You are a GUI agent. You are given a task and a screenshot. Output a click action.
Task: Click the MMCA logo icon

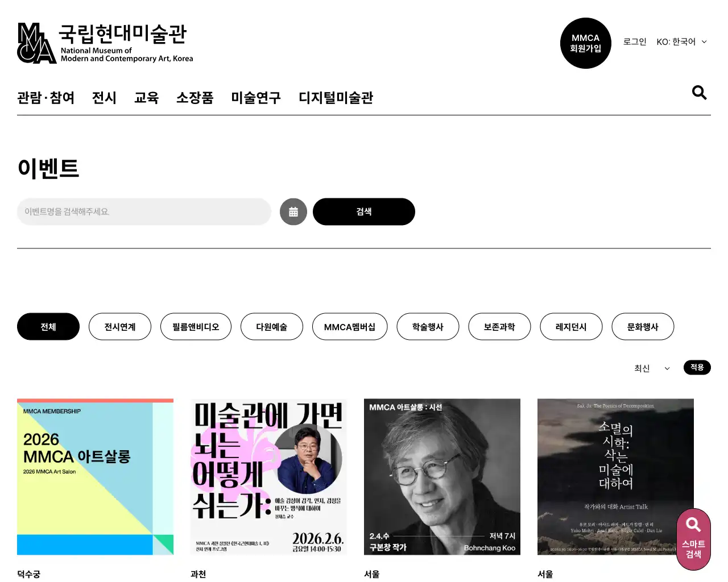[x=37, y=43]
